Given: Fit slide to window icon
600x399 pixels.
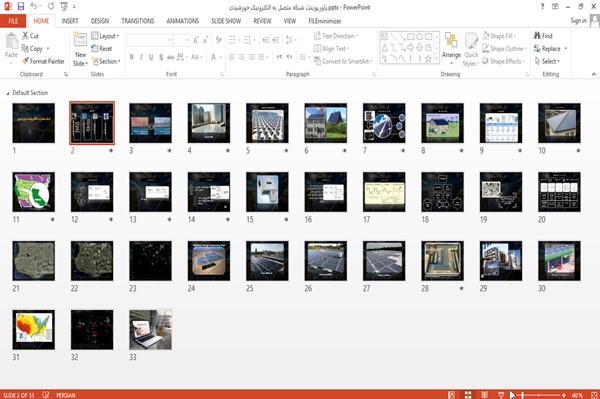Looking at the screenshot, I should [x=594, y=395].
